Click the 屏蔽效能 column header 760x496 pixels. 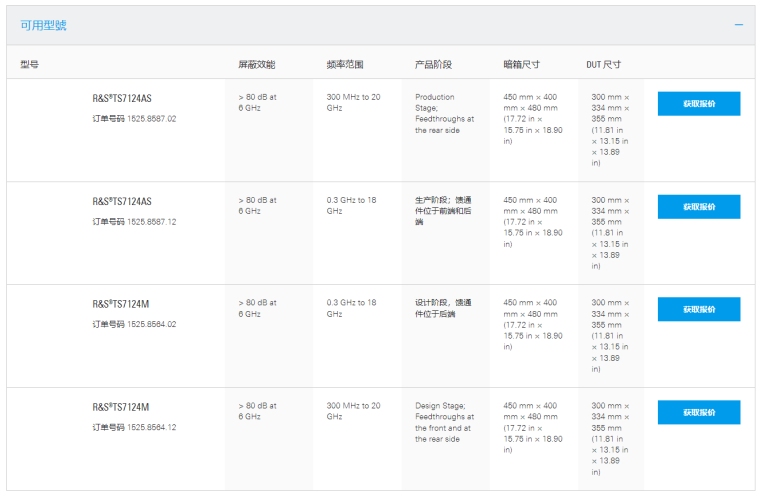point(256,65)
